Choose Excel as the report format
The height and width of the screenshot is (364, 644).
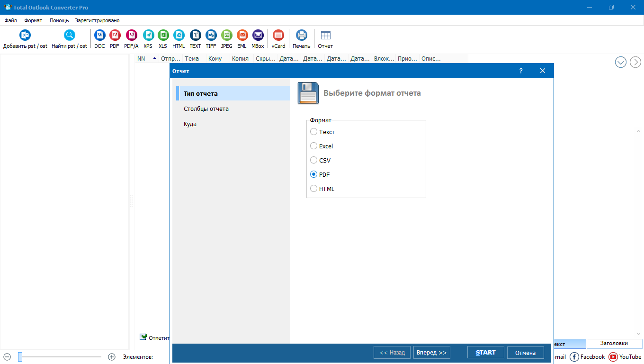coord(314,146)
